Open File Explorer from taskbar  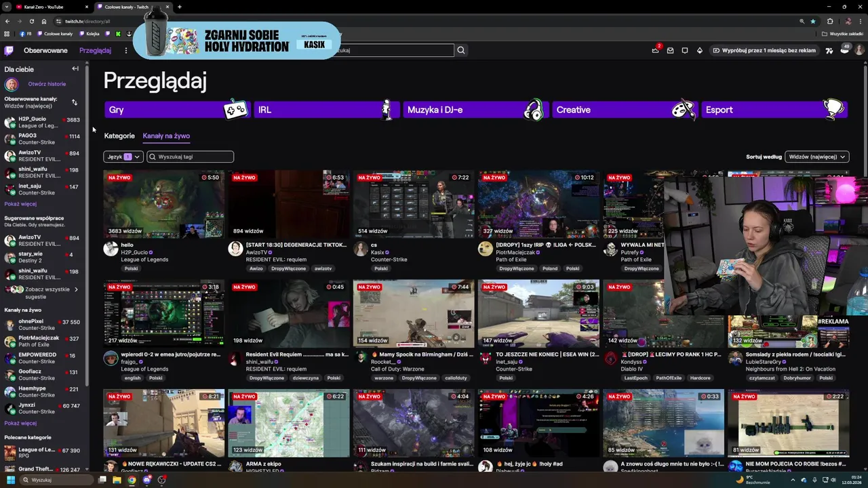click(x=117, y=480)
